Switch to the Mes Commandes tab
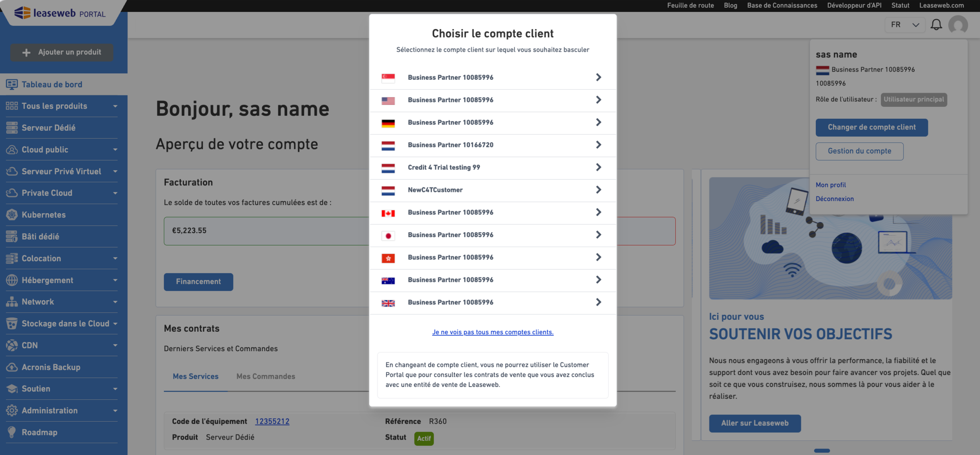 pos(266,376)
